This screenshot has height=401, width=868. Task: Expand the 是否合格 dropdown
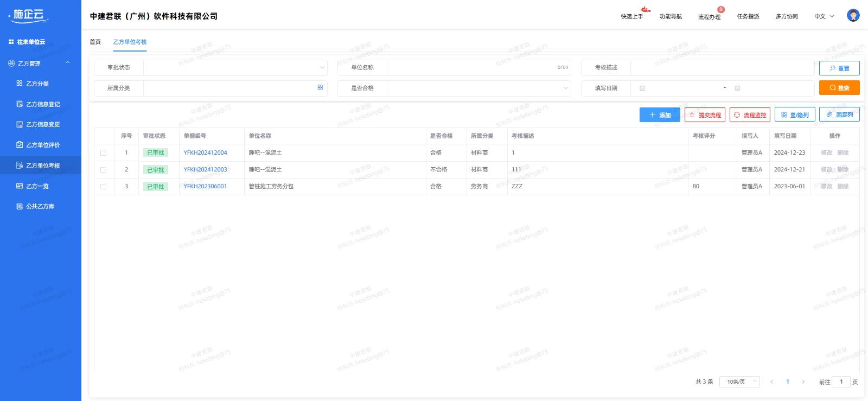[x=478, y=88]
